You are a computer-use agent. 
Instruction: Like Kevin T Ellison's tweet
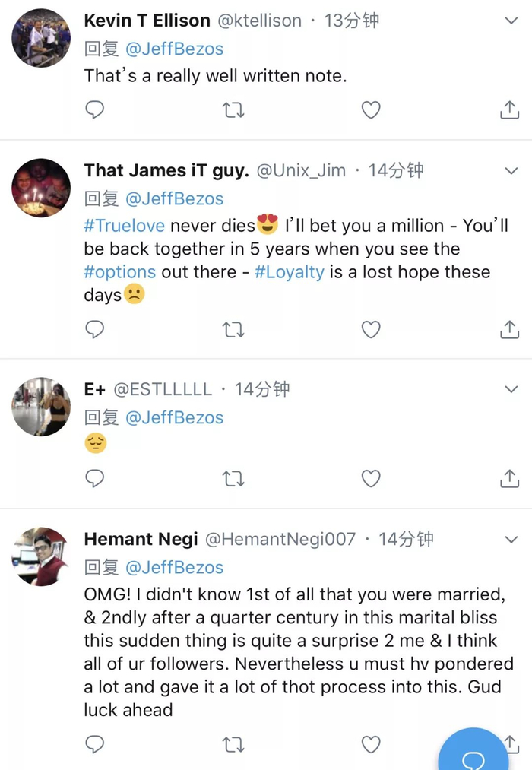pyautogui.click(x=370, y=111)
